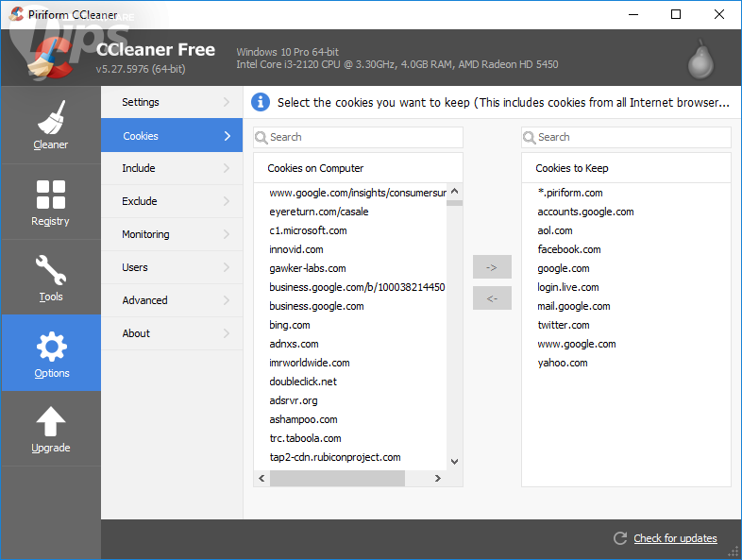Open the Registry section grid icon
742x560 pixels.
[x=51, y=194]
